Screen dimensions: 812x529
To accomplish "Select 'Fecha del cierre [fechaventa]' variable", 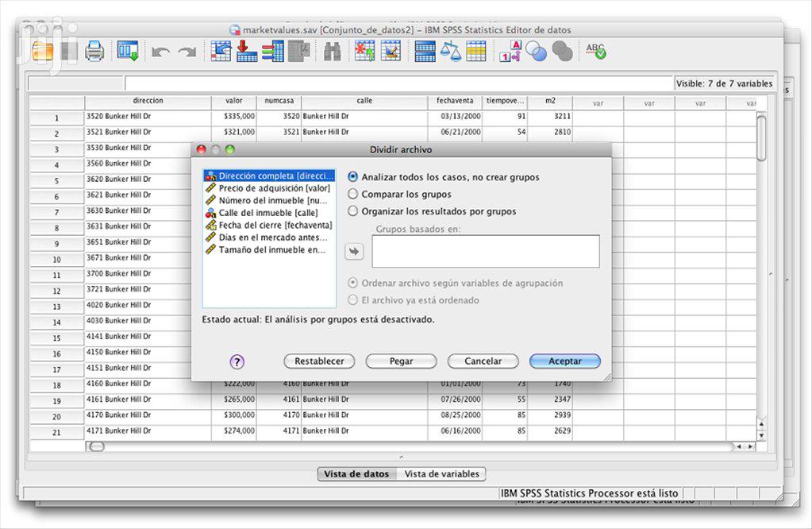I will (269, 226).
